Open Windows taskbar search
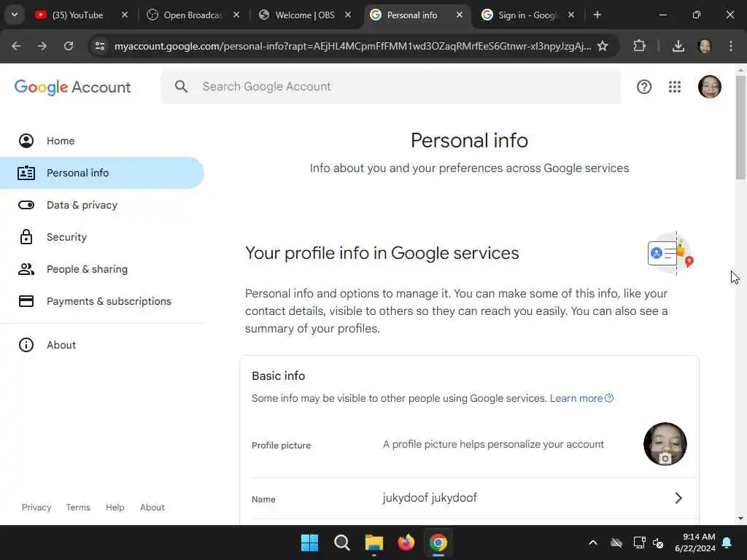747x560 pixels. coord(341,542)
